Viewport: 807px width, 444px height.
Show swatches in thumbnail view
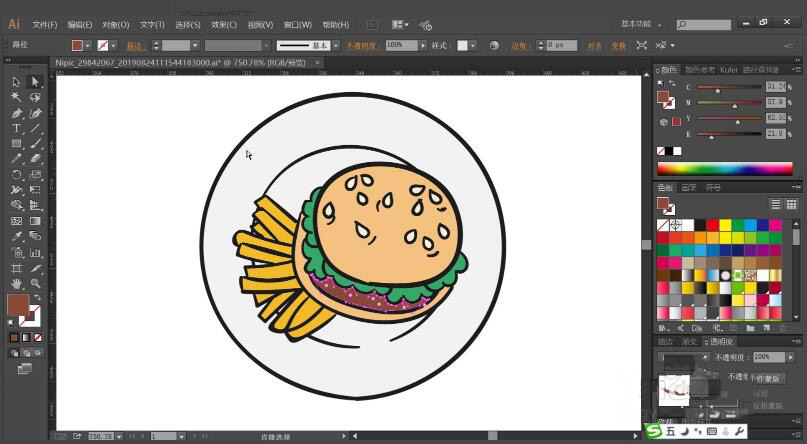[792, 204]
